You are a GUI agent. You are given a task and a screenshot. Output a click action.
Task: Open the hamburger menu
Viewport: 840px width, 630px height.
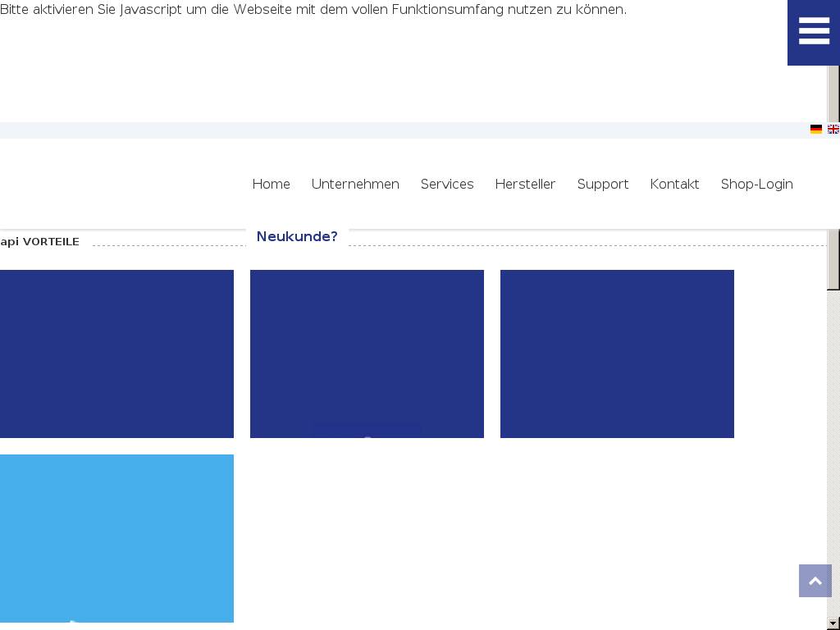[x=813, y=32]
